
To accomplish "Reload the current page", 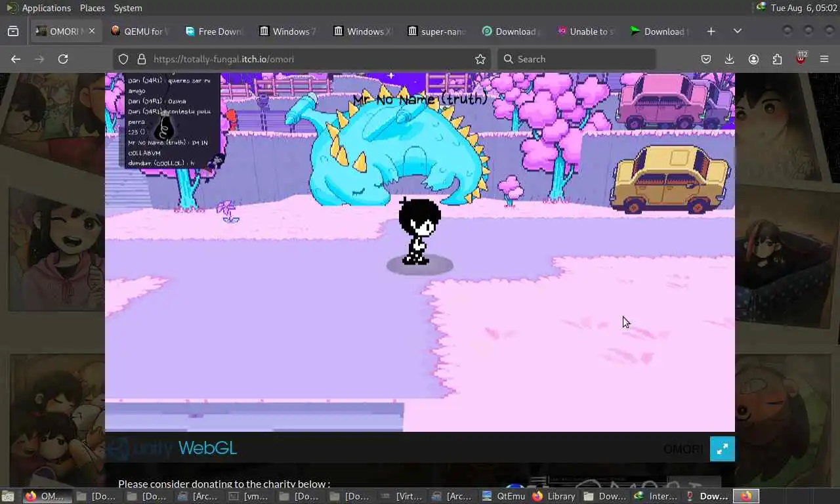I will point(63,59).
